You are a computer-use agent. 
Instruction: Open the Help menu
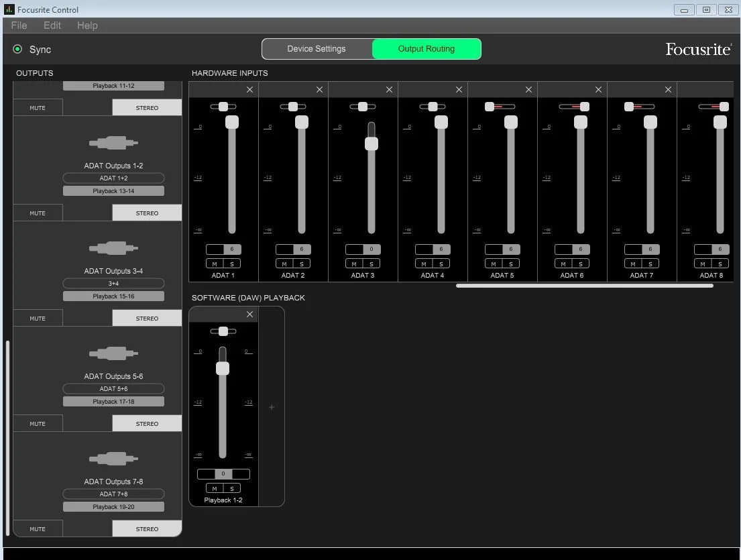pyautogui.click(x=87, y=25)
